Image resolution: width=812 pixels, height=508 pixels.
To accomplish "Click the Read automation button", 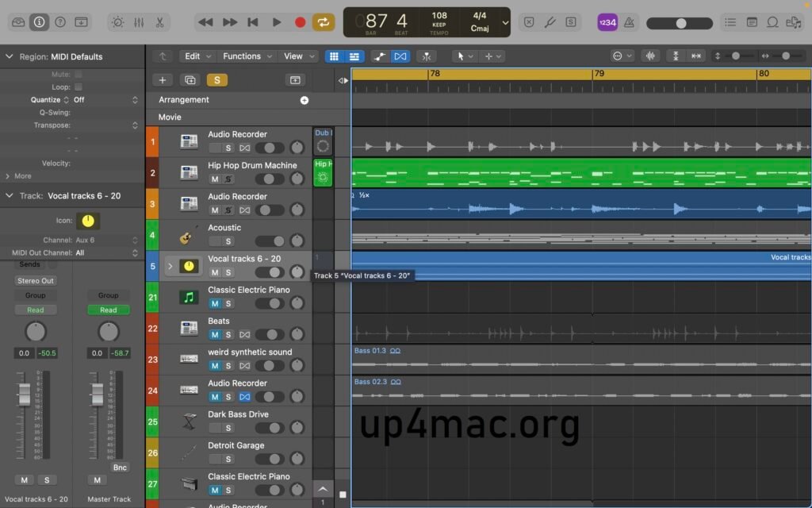I will click(35, 310).
